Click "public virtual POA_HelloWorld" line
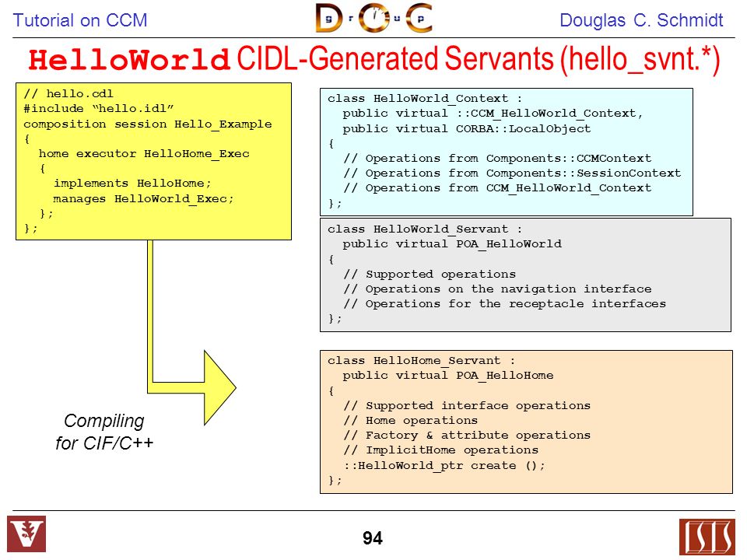Viewport: 747px width, 560px height. (451, 243)
